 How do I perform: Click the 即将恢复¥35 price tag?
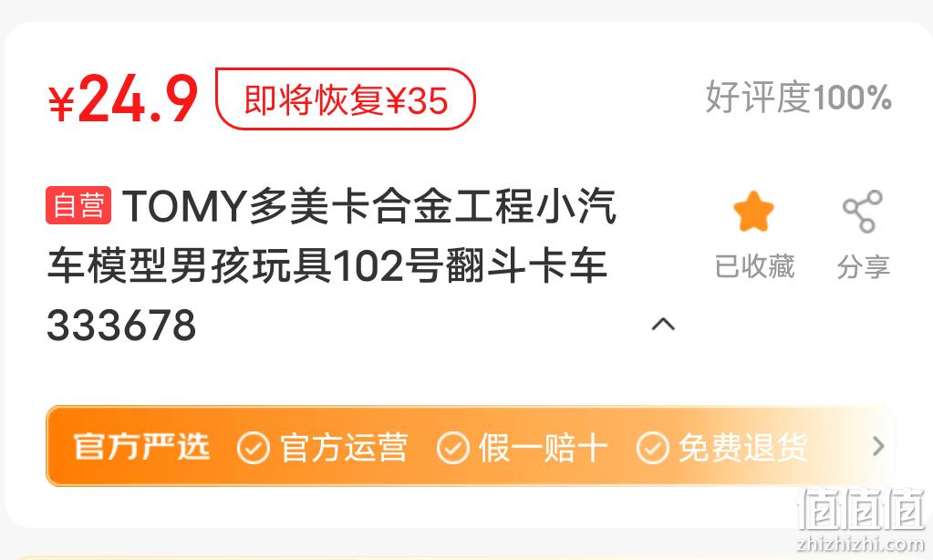(345, 99)
